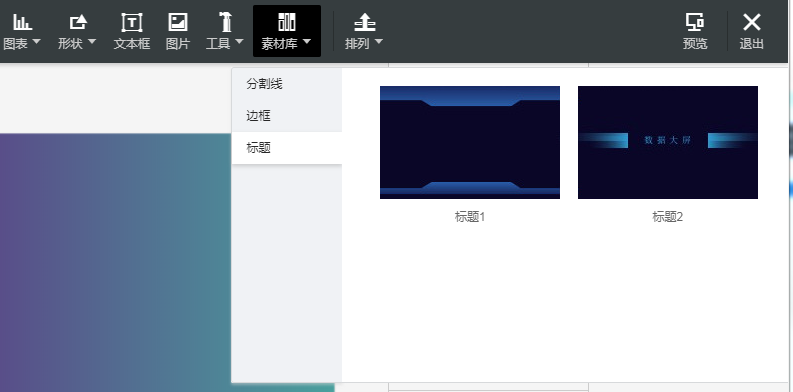Click the 图表 bar chart icon
Viewport: 793px width, 392px height.
[22, 22]
